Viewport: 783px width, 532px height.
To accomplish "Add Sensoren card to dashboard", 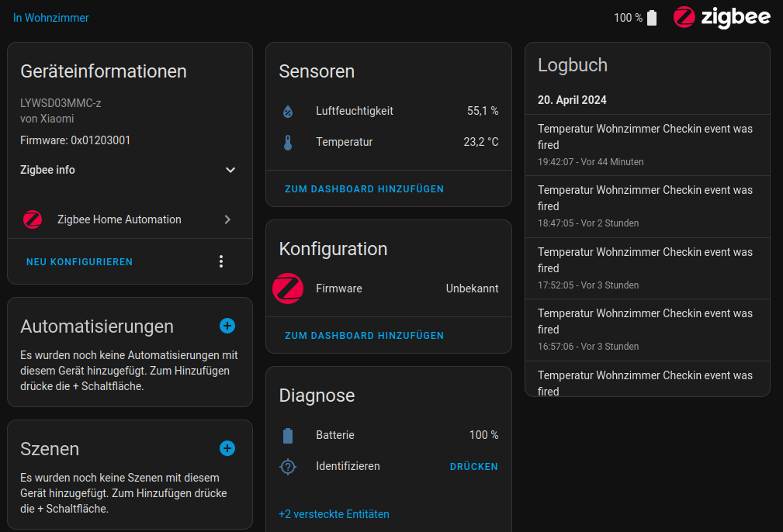I will coord(364,189).
